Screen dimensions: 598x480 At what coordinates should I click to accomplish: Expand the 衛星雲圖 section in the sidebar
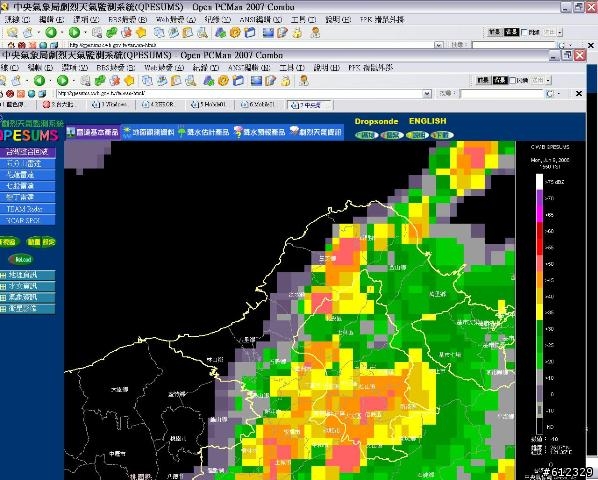[27, 308]
